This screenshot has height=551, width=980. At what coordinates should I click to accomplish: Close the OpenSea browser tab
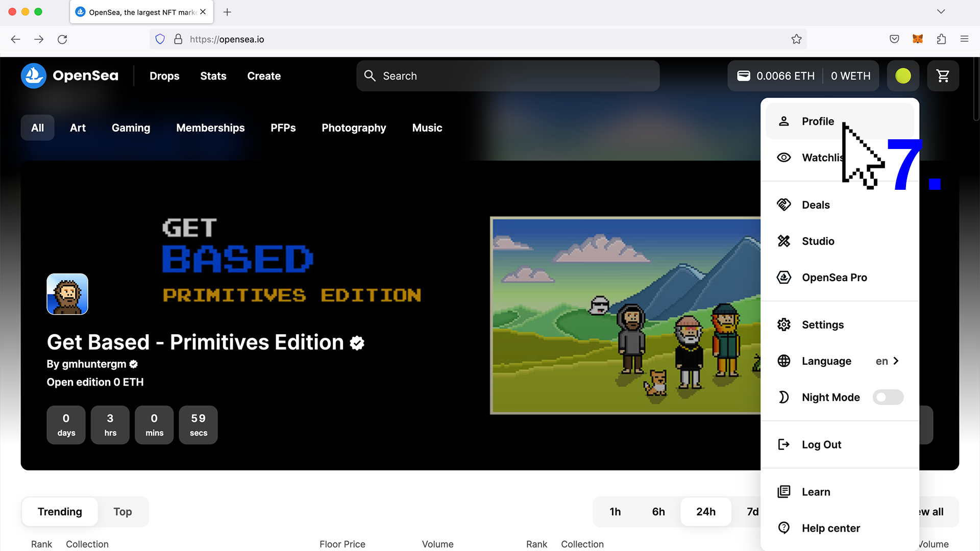203,12
